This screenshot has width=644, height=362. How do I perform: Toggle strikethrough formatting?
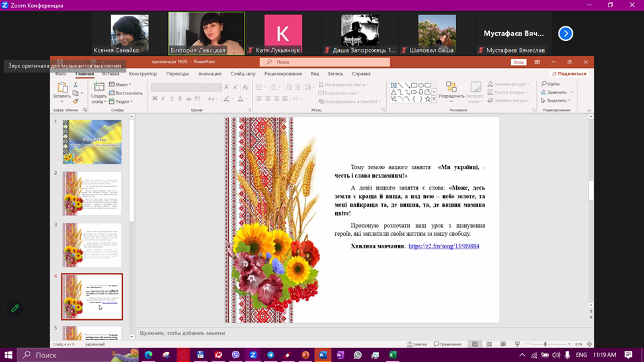188,98
